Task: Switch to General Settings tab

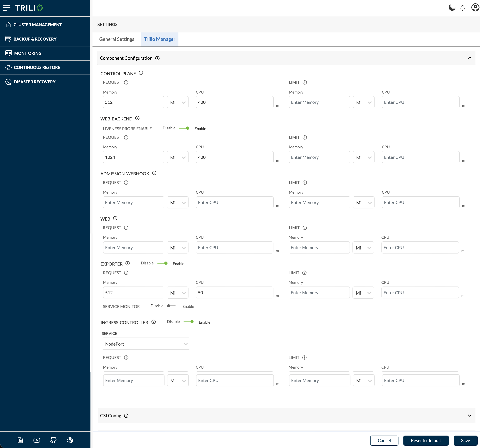Action: (x=117, y=39)
